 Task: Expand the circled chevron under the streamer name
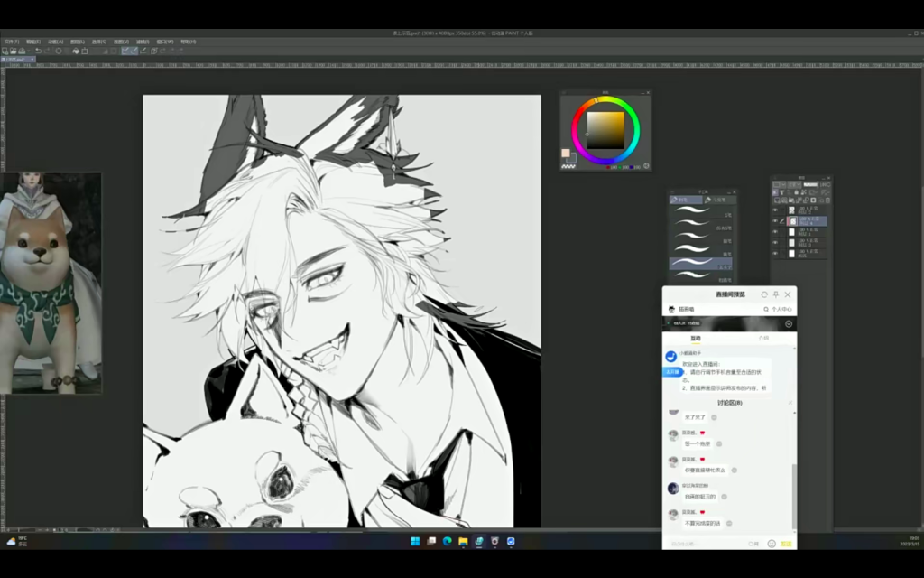pos(789,323)
